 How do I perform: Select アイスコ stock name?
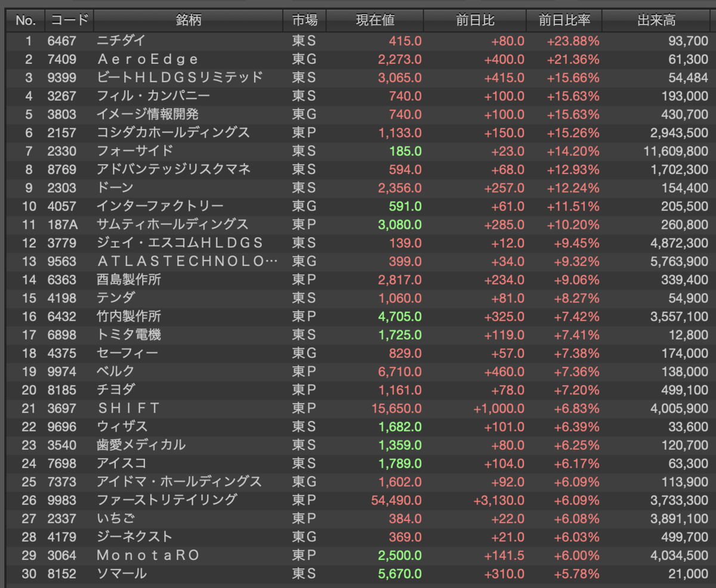(122, 463)
